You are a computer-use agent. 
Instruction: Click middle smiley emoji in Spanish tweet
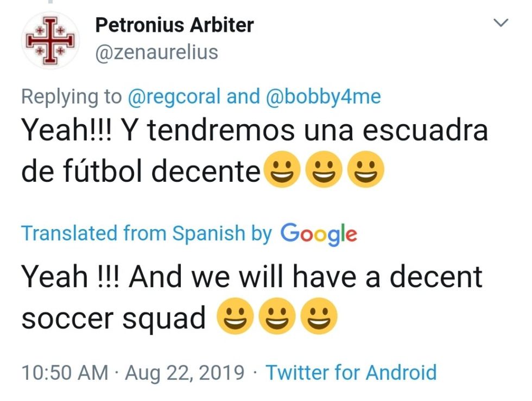tap(323, 170)
